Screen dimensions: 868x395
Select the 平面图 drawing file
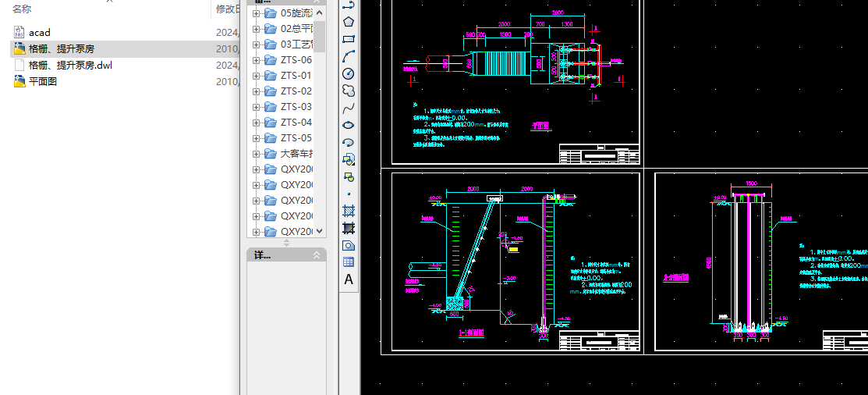(42, 81)
